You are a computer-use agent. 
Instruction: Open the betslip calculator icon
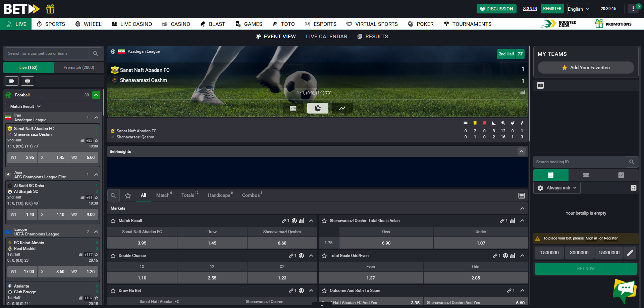[633, 188]
